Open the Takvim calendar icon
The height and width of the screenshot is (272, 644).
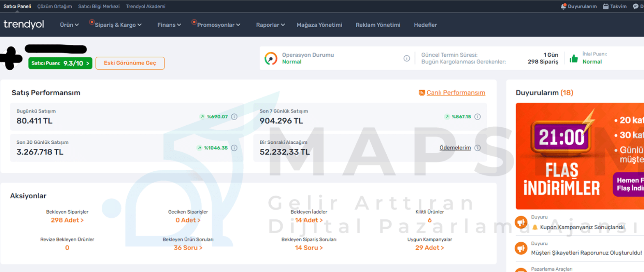click(605, 6)
